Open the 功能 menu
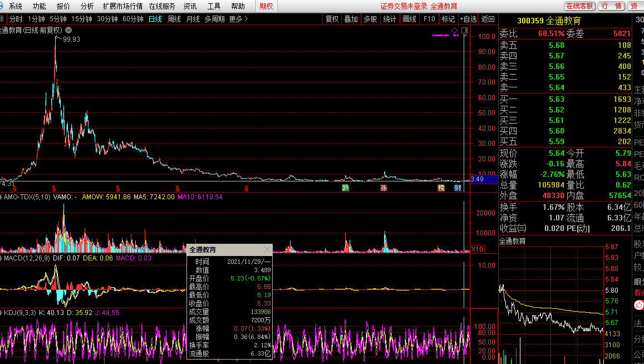Image resolution: width=644 pixels, height=364 pixels. [x=39, y=6]
